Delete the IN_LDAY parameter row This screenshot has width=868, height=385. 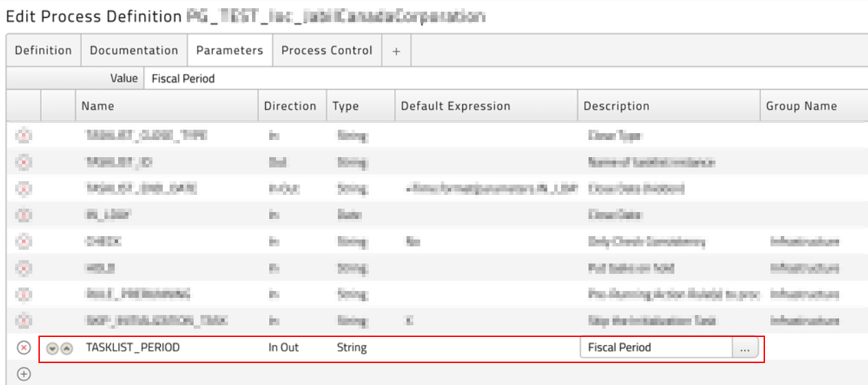(24, 215)
